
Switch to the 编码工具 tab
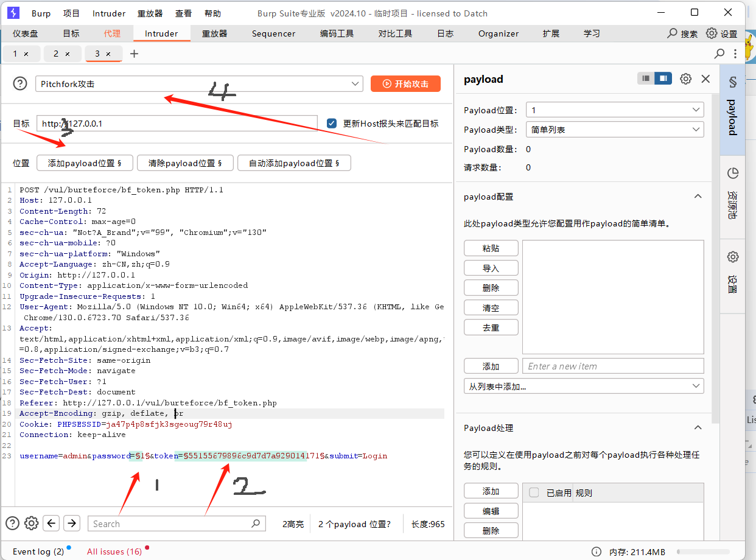click(337, 33)
